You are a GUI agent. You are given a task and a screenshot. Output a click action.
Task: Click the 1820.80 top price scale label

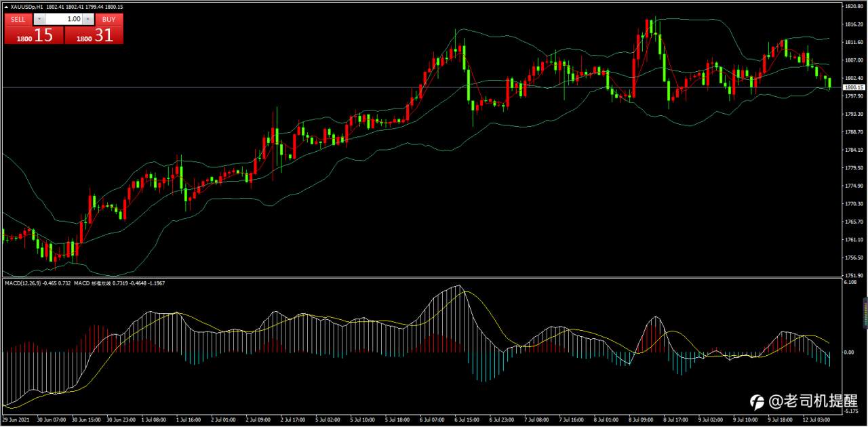854,7
